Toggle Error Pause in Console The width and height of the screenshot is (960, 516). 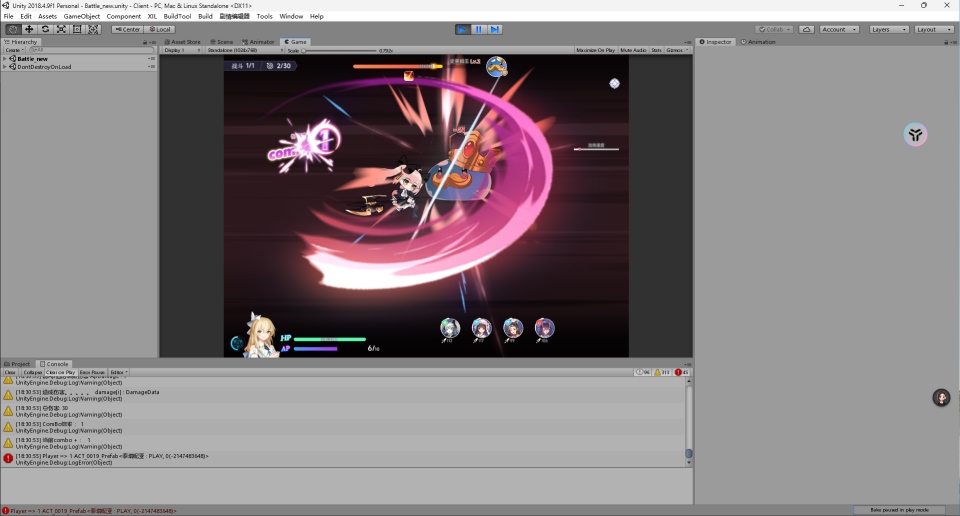pos(92,372)
